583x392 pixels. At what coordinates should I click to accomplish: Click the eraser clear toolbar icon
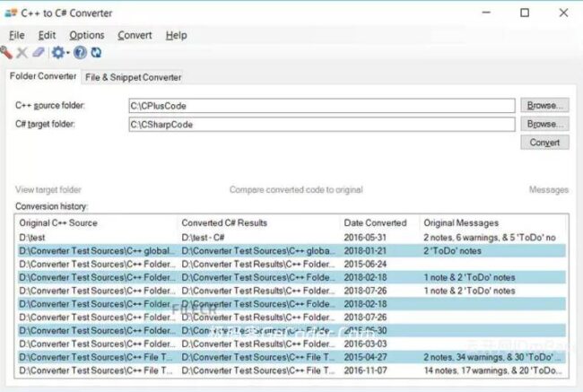tap(39, 52)
